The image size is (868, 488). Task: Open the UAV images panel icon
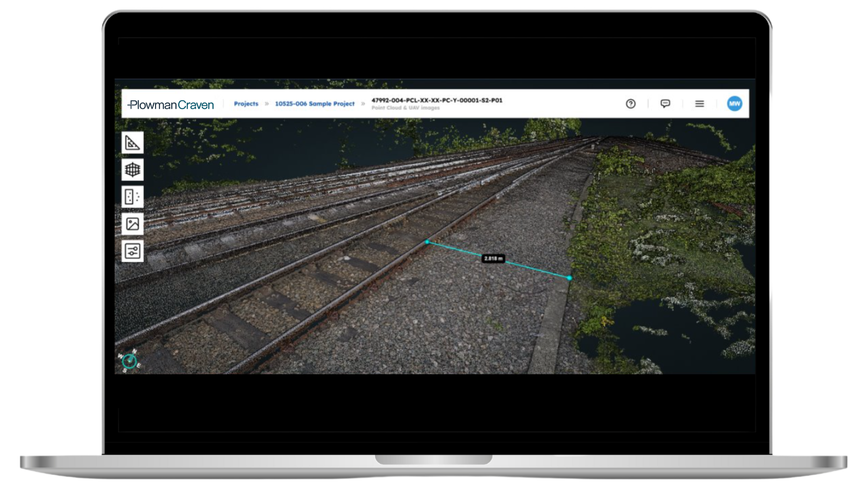click(x=132, y=224)
